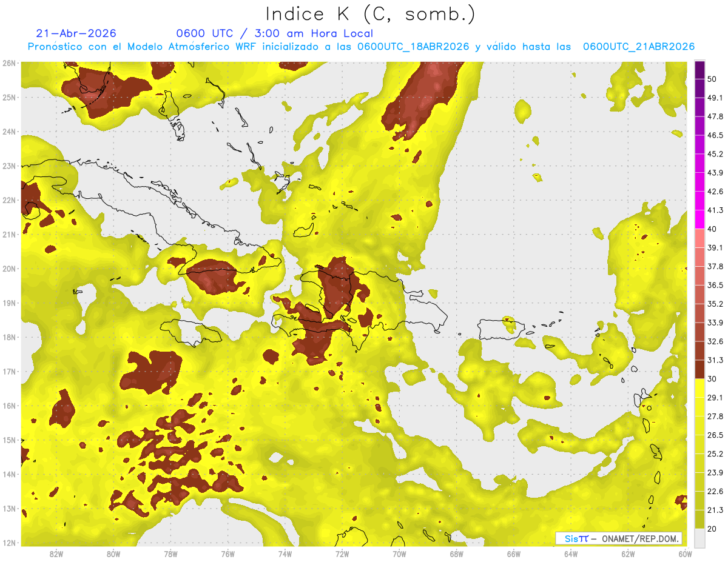Click the ONAMET/REP.DOM. credit label
The height and width of the screenshot is (562, 728).
639,538
